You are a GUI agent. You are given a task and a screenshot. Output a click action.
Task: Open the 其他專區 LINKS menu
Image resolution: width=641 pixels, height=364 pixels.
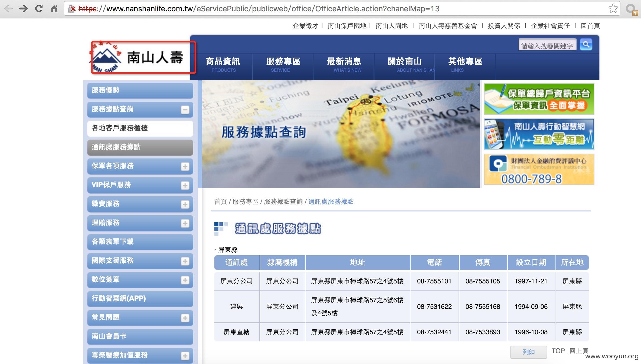pos(465,65)
